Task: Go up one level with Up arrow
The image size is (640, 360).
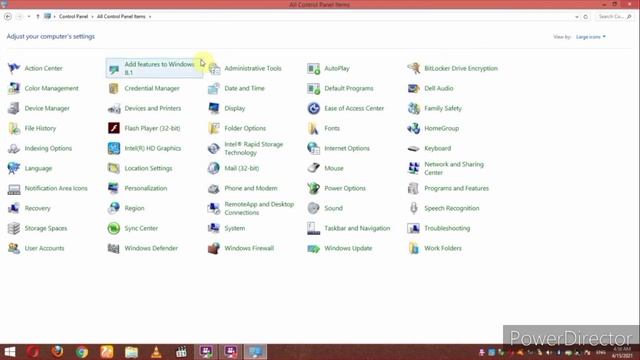Action: [38, 17]
